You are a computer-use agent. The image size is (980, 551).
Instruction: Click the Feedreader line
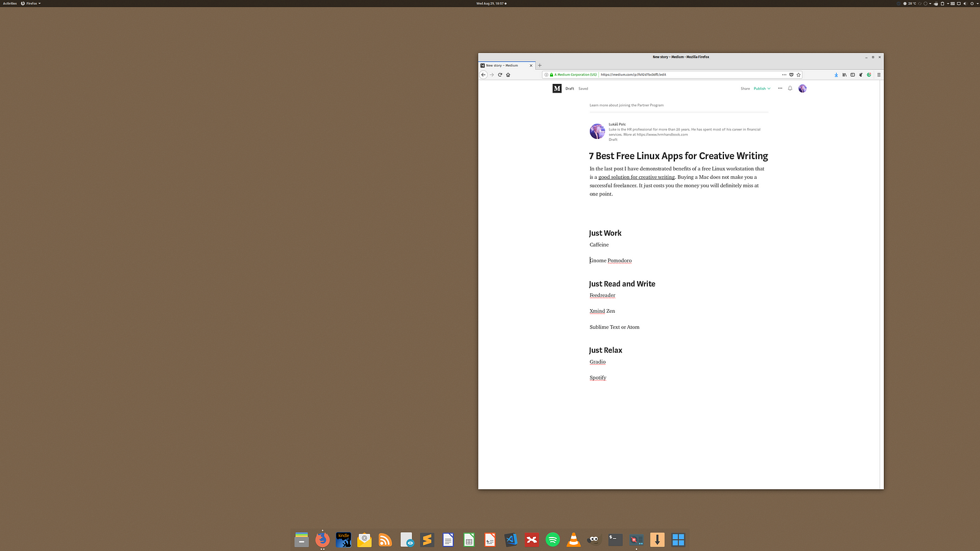[x=603, y=296]
